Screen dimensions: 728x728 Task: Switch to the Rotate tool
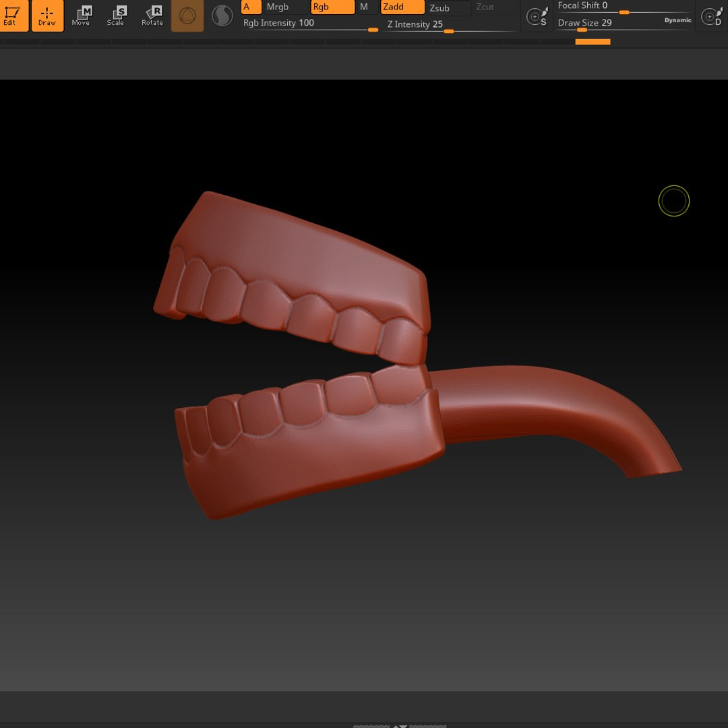click(x=152, y=16)
